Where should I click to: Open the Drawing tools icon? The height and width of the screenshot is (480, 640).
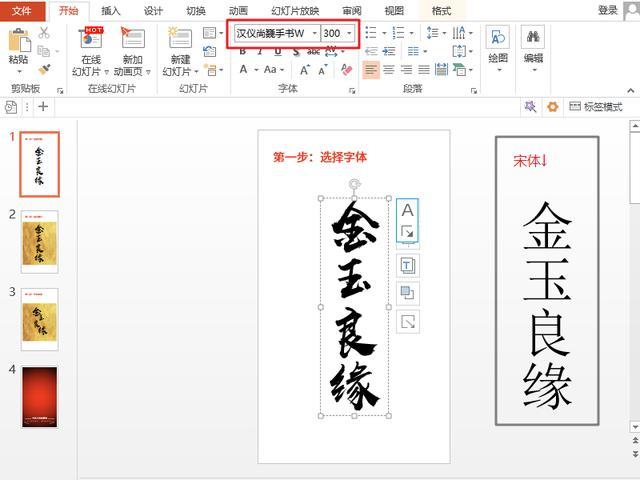[x=498, y=38]
